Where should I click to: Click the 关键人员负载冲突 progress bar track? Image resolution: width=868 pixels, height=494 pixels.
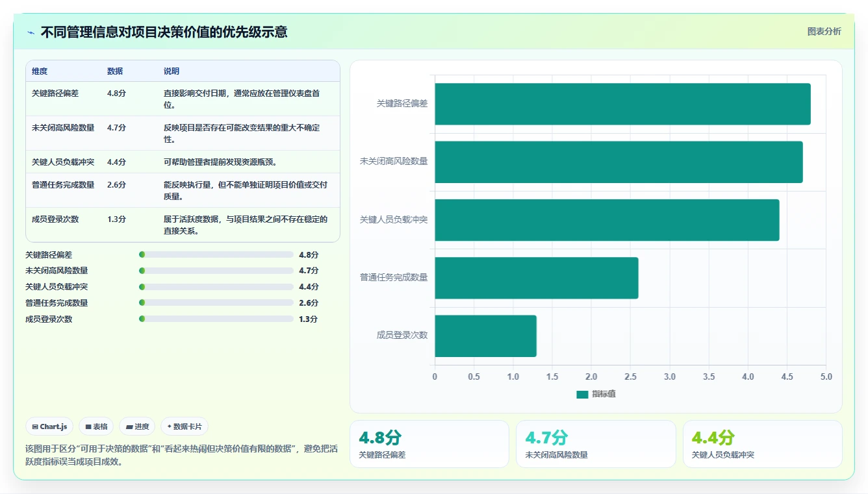[216, 287]
